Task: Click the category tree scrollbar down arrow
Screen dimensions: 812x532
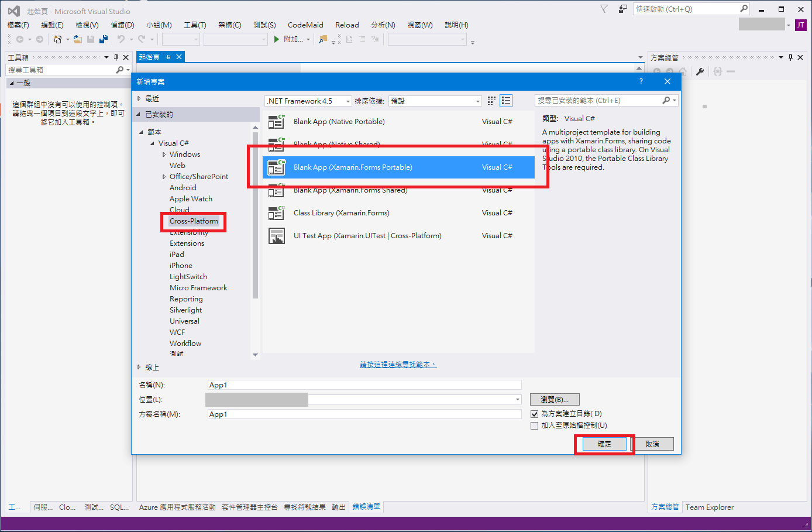Action: tap(255, 355)
